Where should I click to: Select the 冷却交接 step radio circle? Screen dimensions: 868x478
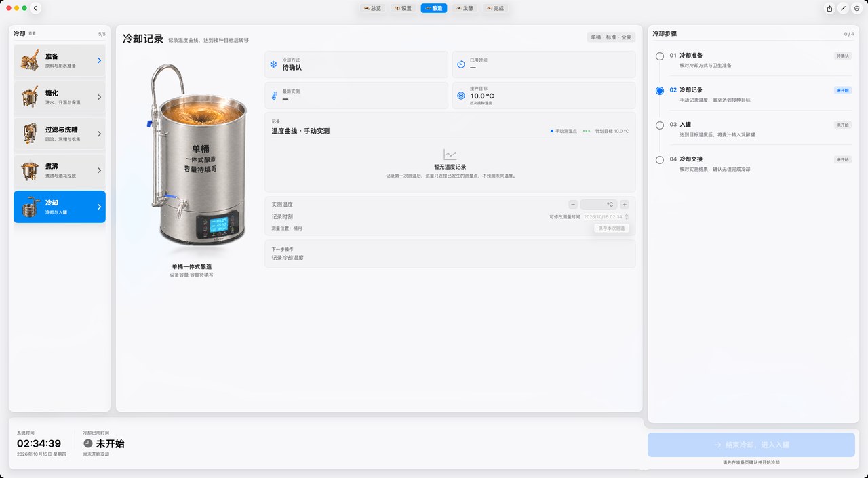pos(660,160)
